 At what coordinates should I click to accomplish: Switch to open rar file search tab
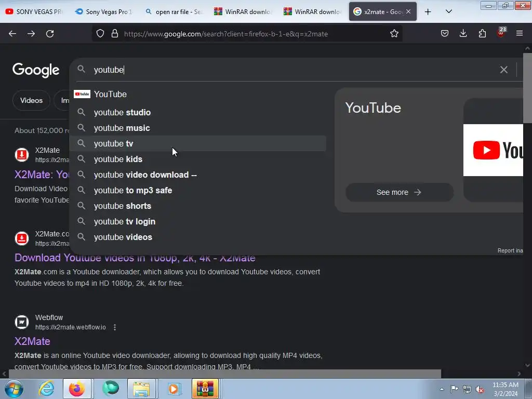174,11
